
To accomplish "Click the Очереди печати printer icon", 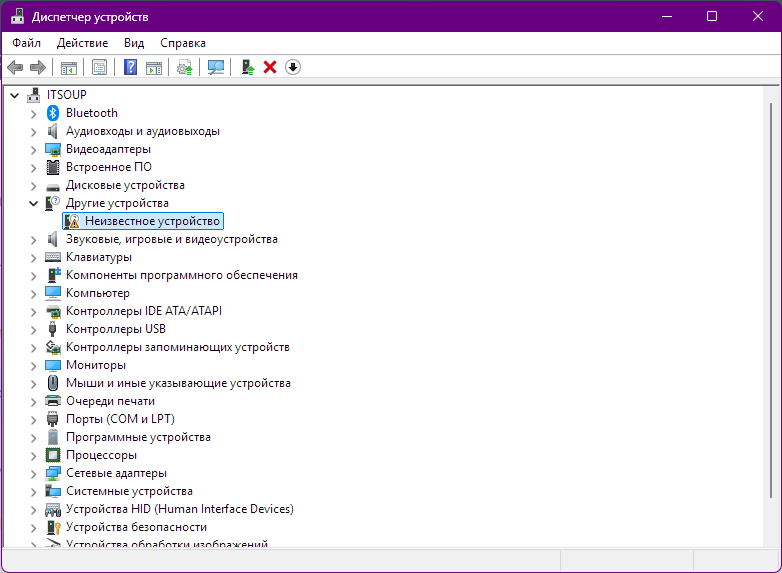I will click(x=53, y=401).
